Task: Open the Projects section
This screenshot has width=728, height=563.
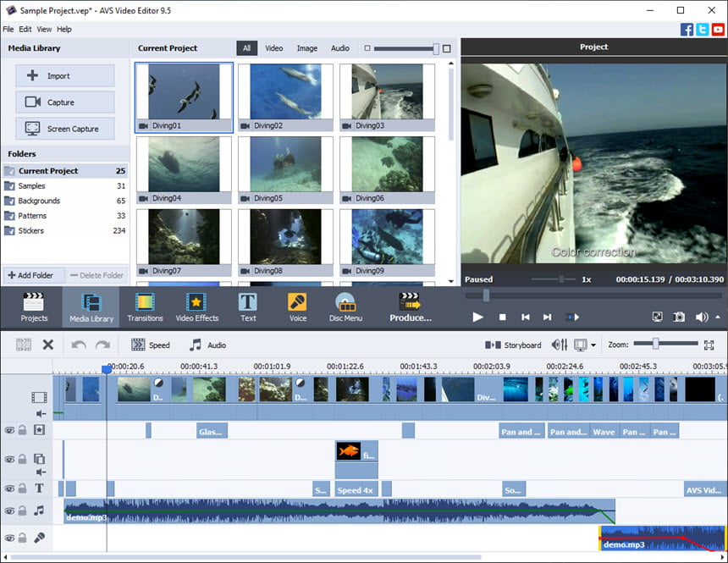Action: coord(34,307)
